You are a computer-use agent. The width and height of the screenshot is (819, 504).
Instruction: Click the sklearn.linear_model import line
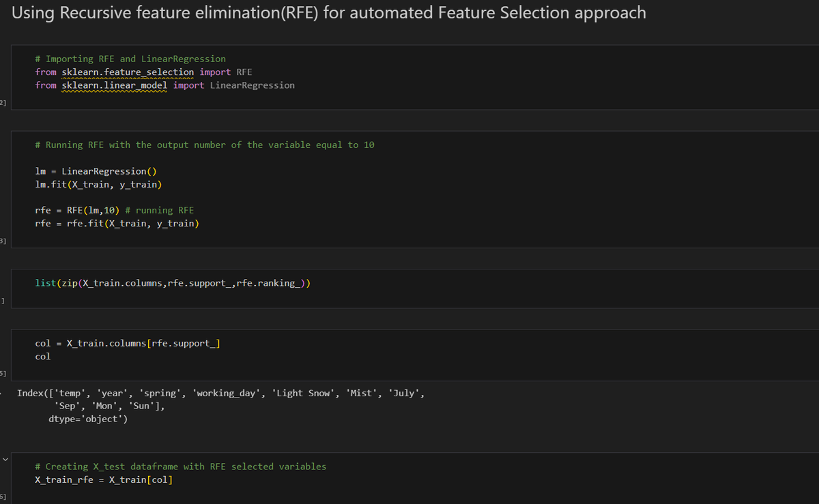tap(165, 85)
